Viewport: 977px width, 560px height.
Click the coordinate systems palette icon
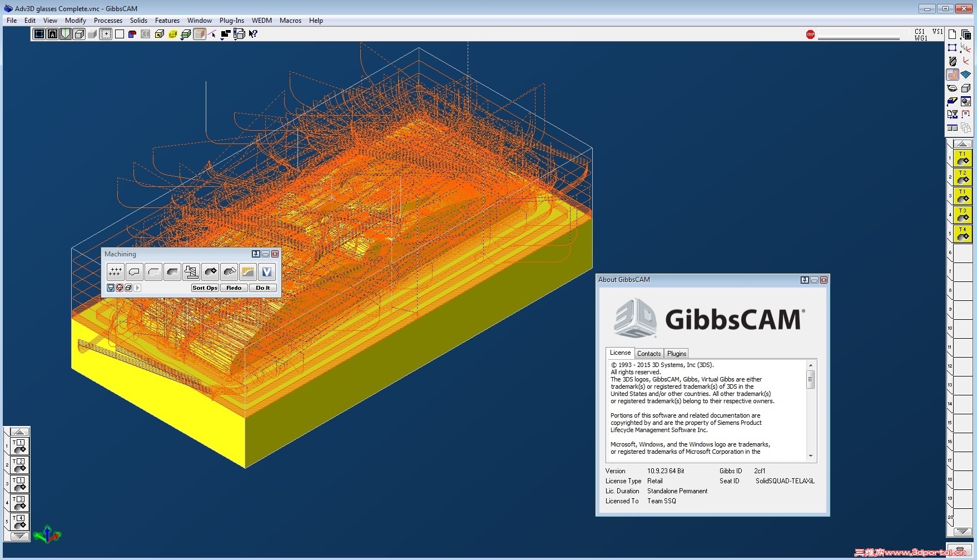pos(966,48)
